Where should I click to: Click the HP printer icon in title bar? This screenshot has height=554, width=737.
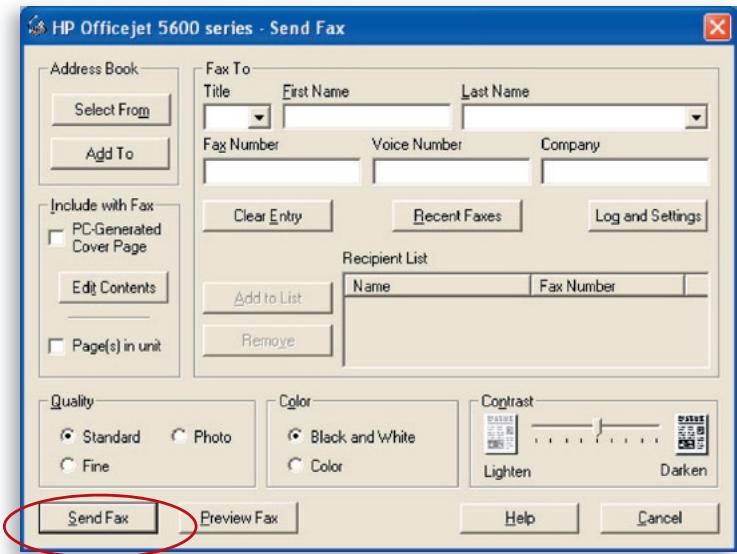[x=36, y=26]
